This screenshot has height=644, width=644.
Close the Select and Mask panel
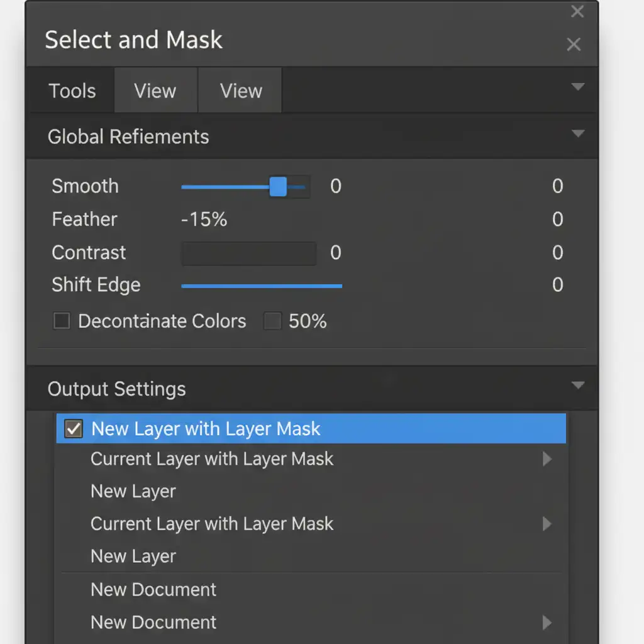[x=573, y=45]
